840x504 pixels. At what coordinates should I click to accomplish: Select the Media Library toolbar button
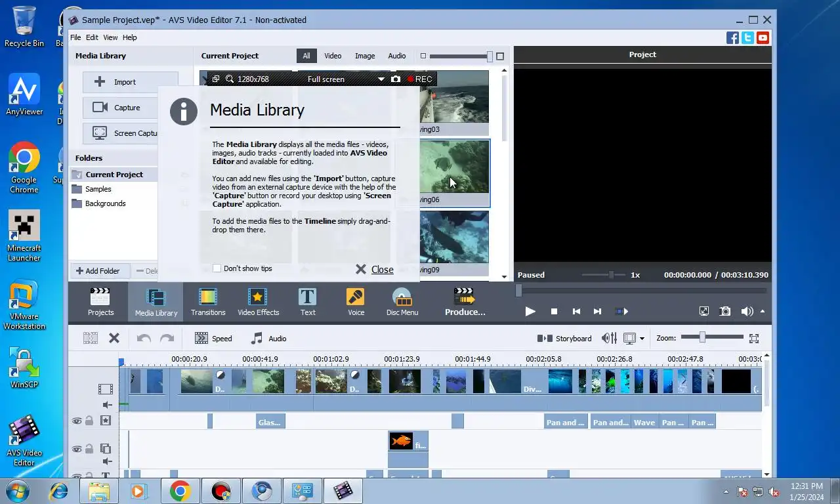(x=156, y=302)
